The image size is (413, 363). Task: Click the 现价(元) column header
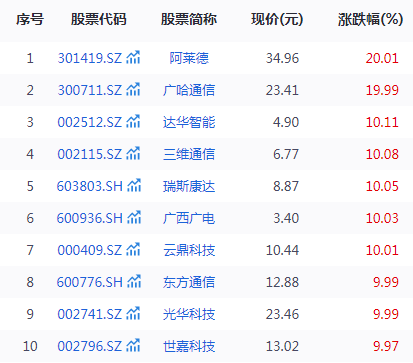point(277,19)
